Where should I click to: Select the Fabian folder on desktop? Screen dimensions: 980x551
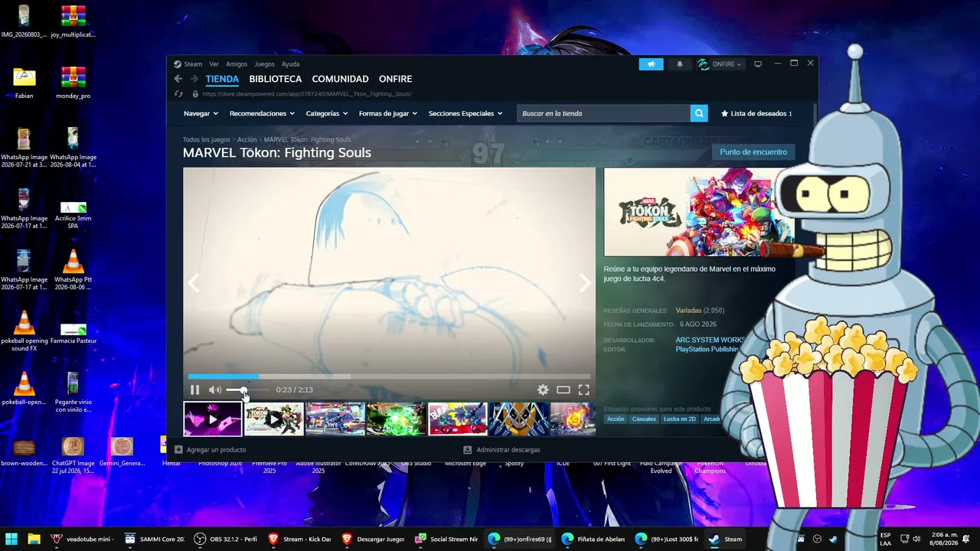tap(24, 83)
